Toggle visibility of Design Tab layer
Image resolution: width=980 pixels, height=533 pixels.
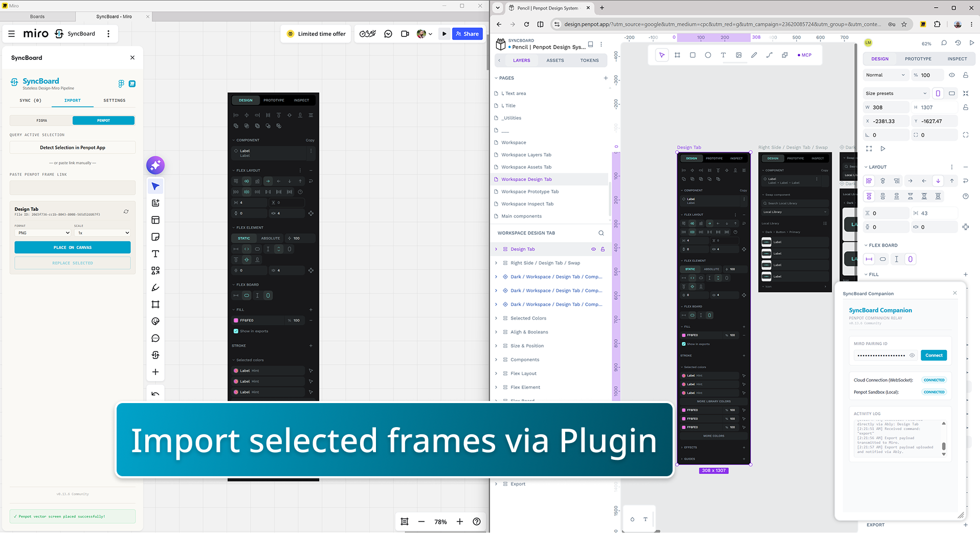click(593, 249)
